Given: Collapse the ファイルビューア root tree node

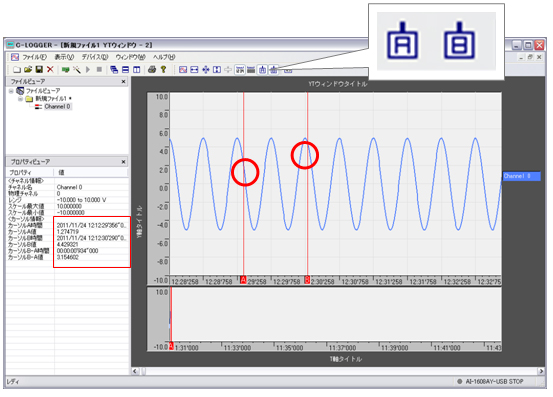Looking at the screenshot, I should click(x=11, y=91).
